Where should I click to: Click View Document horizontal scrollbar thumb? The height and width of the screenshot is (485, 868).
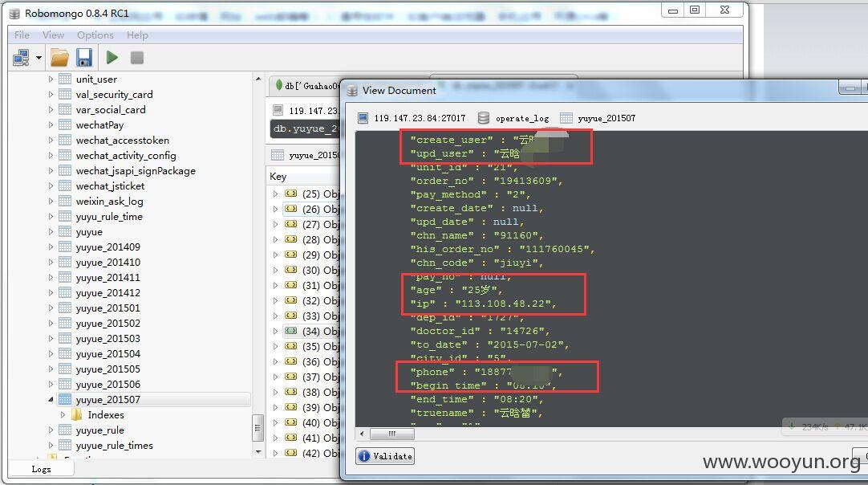tap(392, 434)
